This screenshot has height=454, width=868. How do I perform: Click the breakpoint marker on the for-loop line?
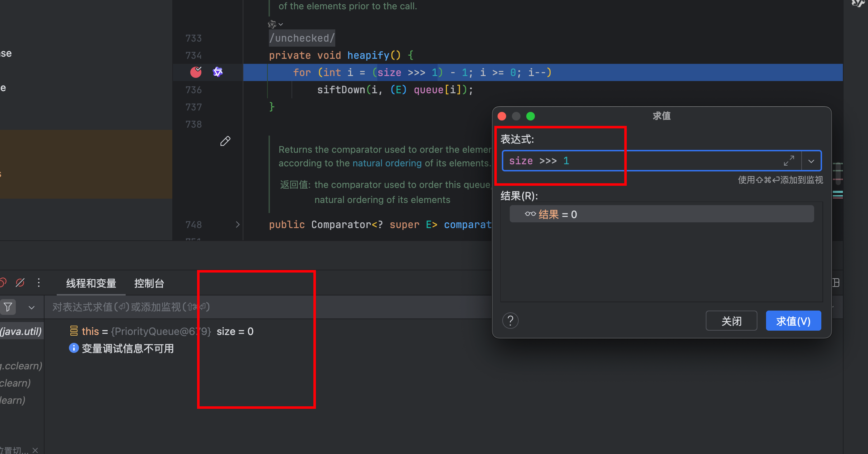pyautogui.click(x=196, y=72)
